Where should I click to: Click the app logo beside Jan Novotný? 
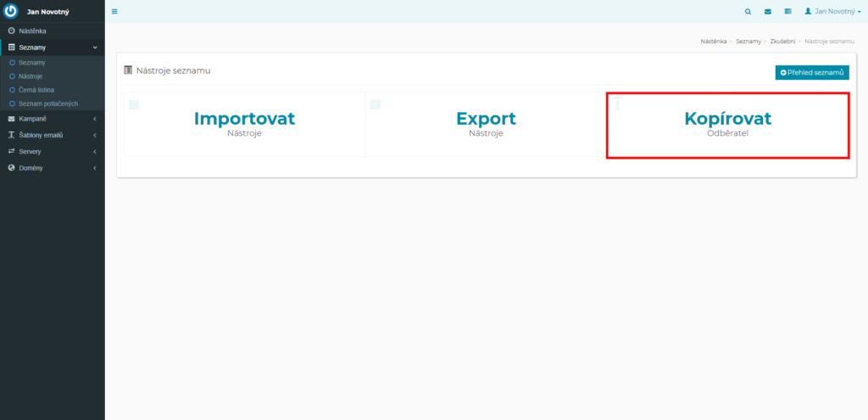tap(11, 11)
